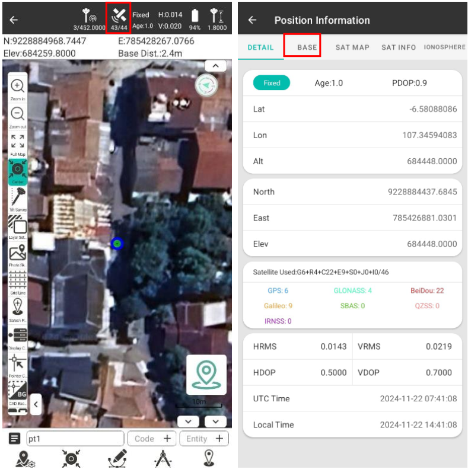Open the point list icon beside pt1

coord(14,439)
